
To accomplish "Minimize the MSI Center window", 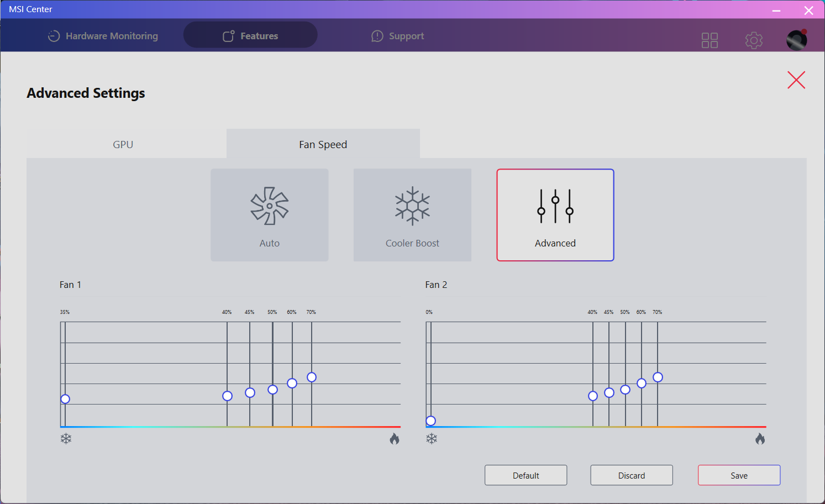I will (776, 10).
